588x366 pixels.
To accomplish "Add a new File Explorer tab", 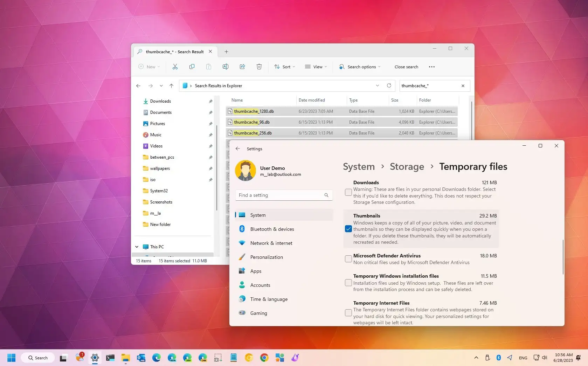I will pyautogui.click(x=227, y=52).
